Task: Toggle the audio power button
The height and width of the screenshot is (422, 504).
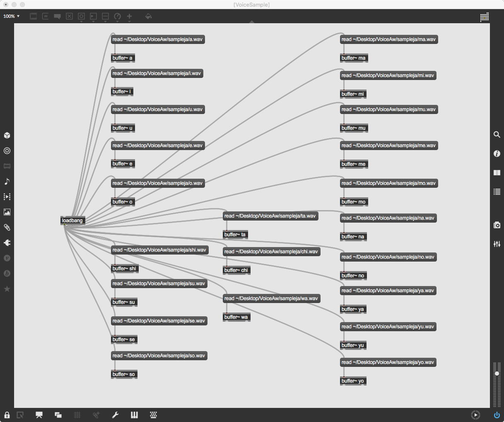Action: tap(497, 415)
